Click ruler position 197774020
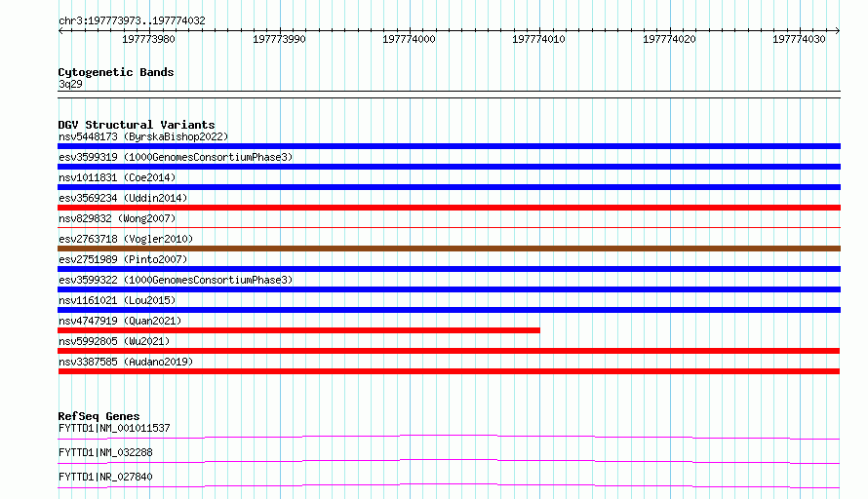The width and height of the screenshot is (868, 499). pyautogui.click(x=669, y=39)
